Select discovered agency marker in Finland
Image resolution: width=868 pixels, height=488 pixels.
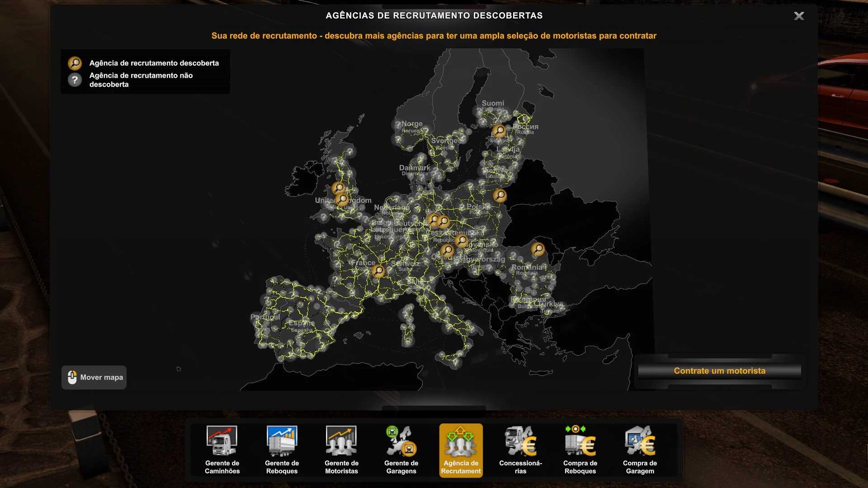(499, 131)
